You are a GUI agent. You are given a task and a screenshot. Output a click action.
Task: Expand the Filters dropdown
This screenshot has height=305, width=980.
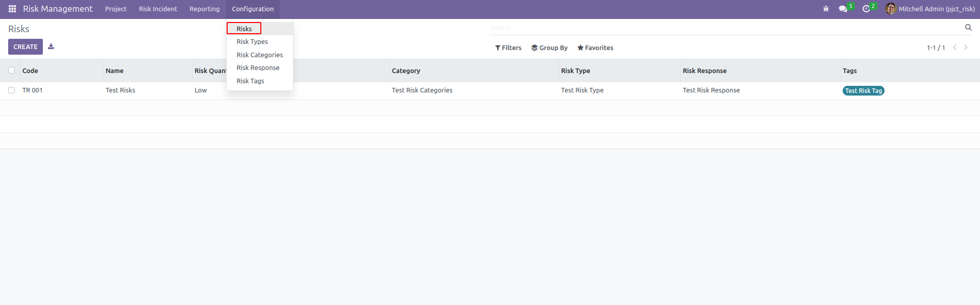508,48
